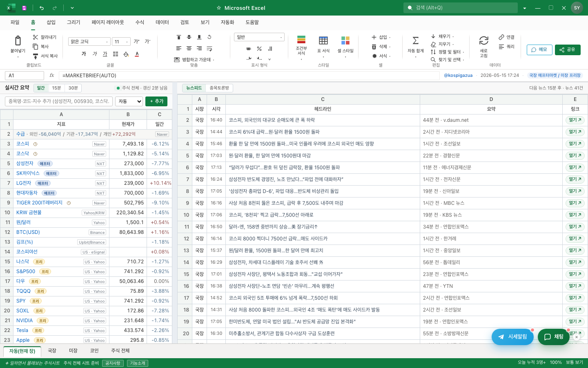Increase font size with 가+ icon
This screenshot has height=368, width=588.
click(x=137, y=42)
